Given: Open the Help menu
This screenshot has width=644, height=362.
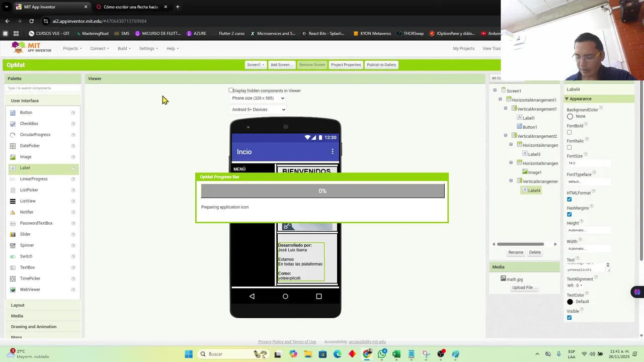Looking at the screenshot, I should coord(173,48).
